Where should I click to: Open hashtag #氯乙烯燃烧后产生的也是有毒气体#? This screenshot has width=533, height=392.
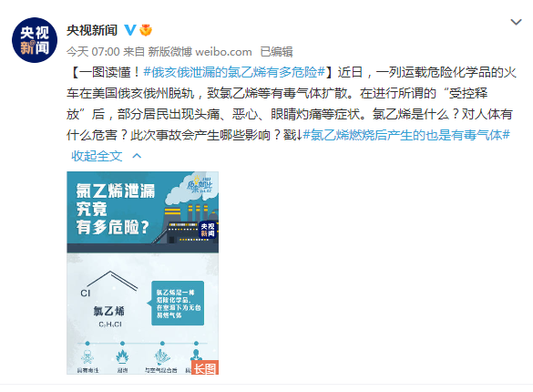pos(406,135)
